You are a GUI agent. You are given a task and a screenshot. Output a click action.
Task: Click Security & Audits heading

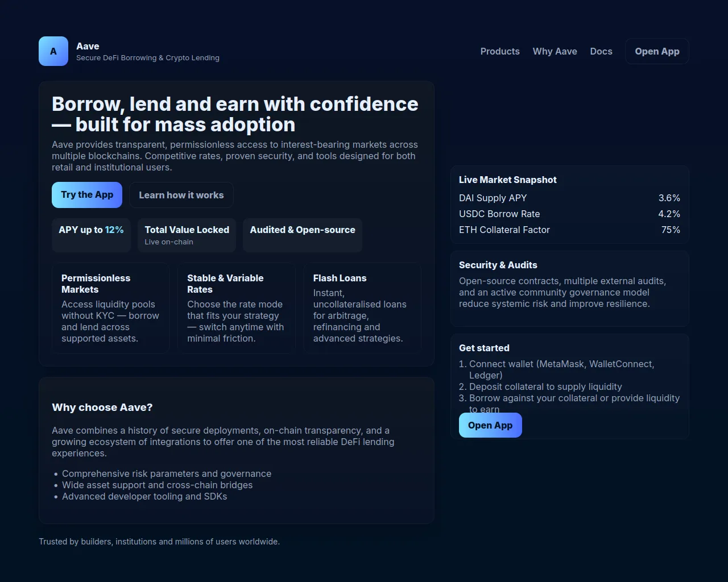[x=498, y=265]
